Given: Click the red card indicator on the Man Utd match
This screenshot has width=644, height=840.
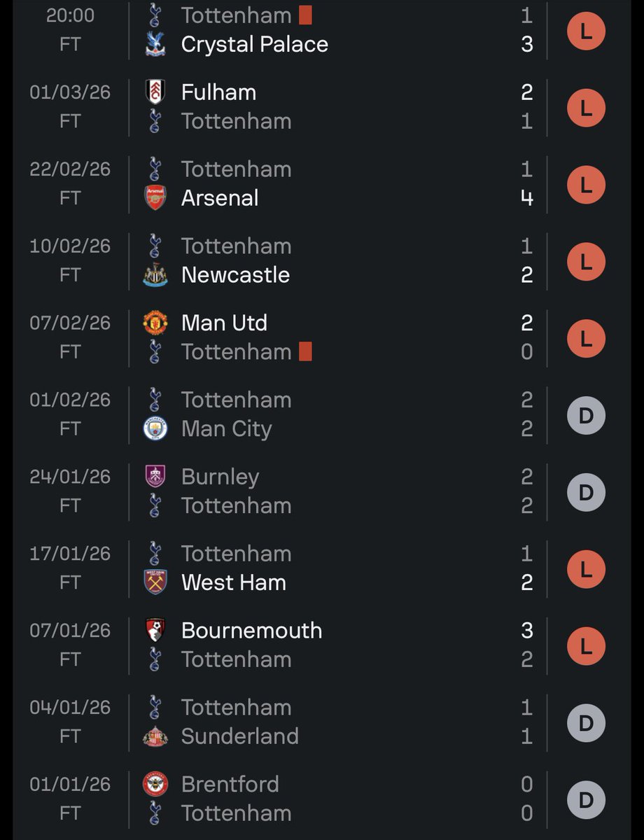Looking at the screenshot, I should pos(305,351).
